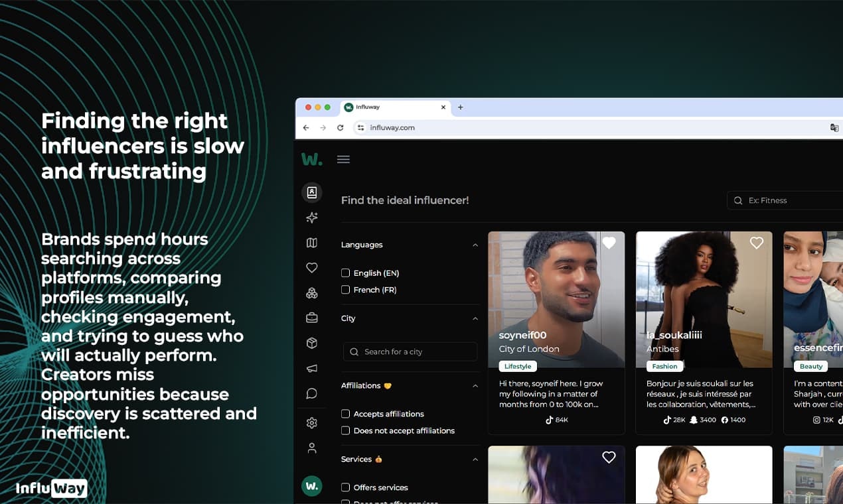Check the Accepts affiliations option
Viewport: 843px width, 504px height.
click(345, 413)
